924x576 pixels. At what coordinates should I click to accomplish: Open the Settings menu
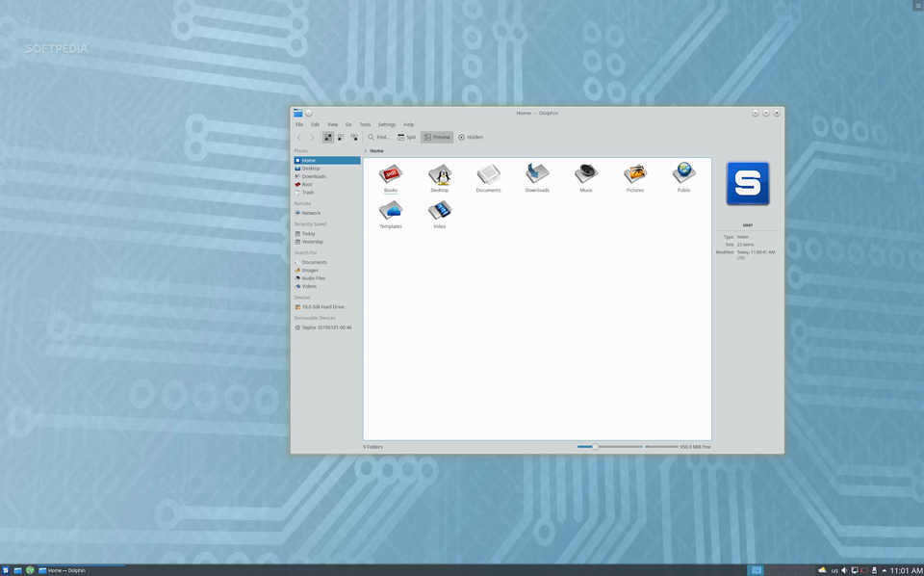387,124
